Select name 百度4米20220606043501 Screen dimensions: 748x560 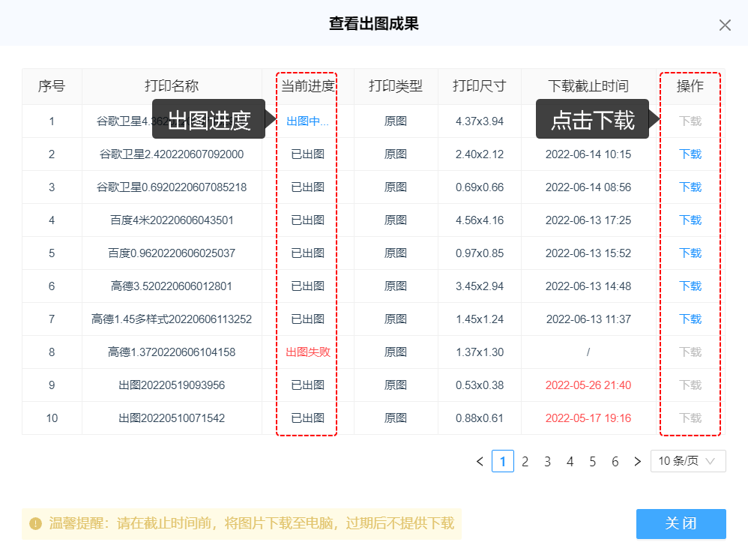click(x=172, y=220)
